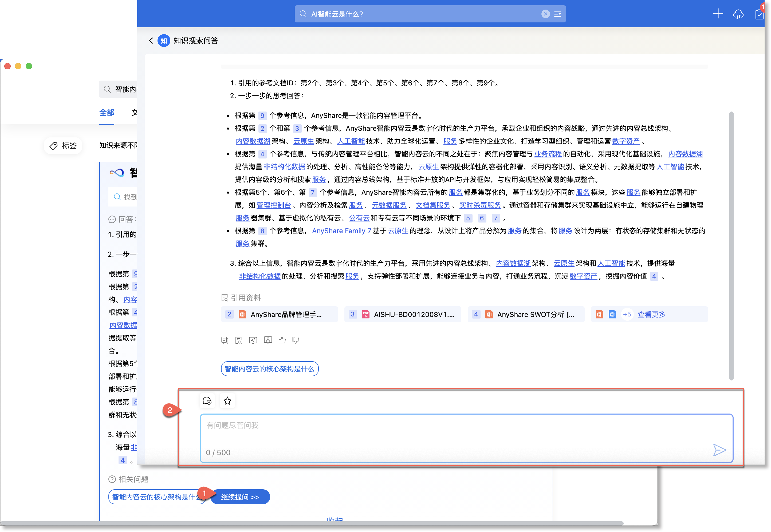Clear the top search box text
771x532 pixels.
tap(545, 14)
